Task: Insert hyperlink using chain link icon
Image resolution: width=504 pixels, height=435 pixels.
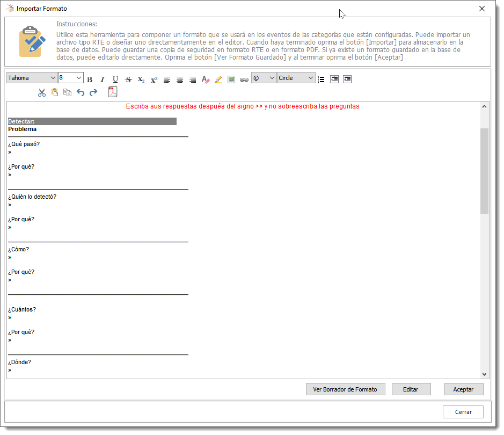Action: tap(244, 79)
